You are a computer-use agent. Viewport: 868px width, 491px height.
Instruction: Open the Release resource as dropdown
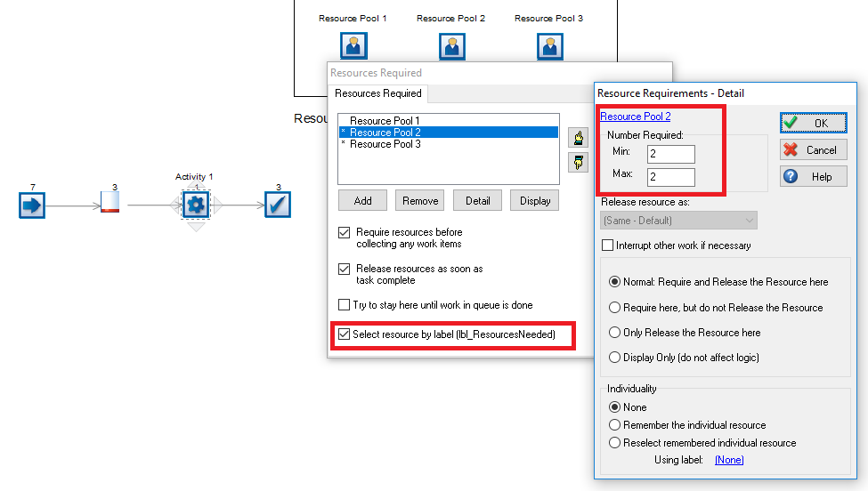(x=678, y=220)
